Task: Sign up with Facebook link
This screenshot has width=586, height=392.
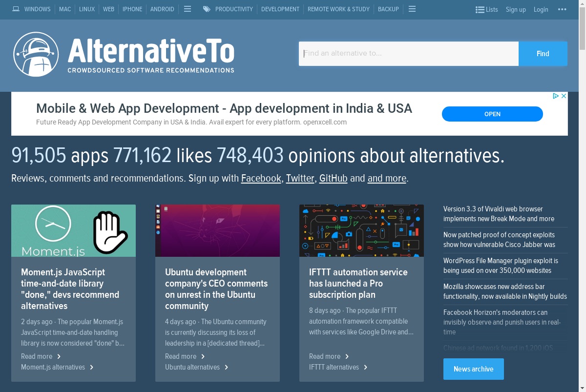Action: [x=261, y=178]
